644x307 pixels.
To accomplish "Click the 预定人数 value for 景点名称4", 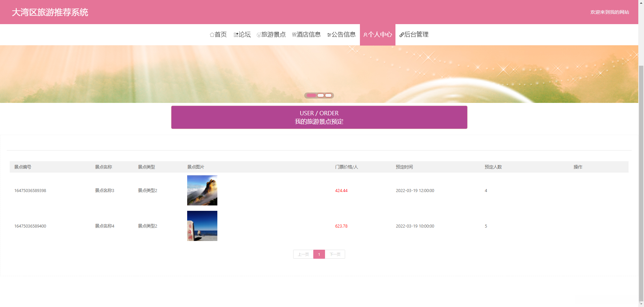I will tap(486, 226).
